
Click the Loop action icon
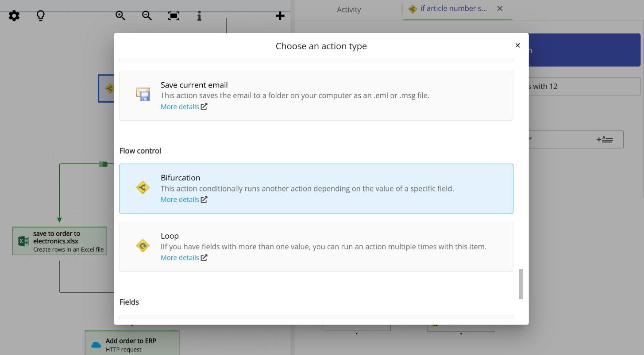143,245
